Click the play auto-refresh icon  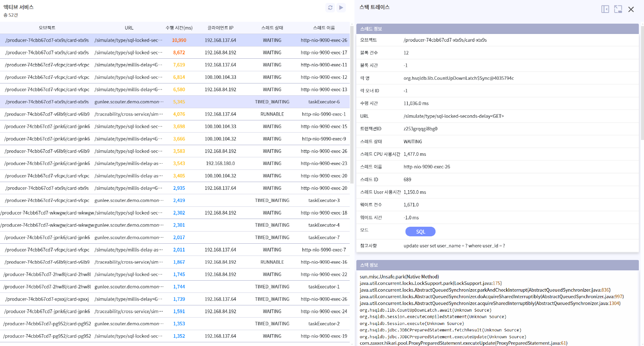tap(341, 7)
